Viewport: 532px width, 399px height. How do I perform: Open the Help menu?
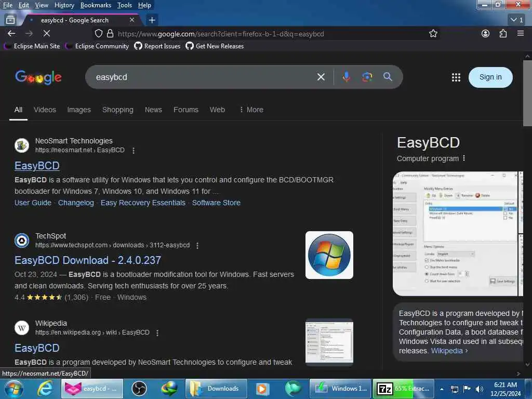(x=144, y=5)
